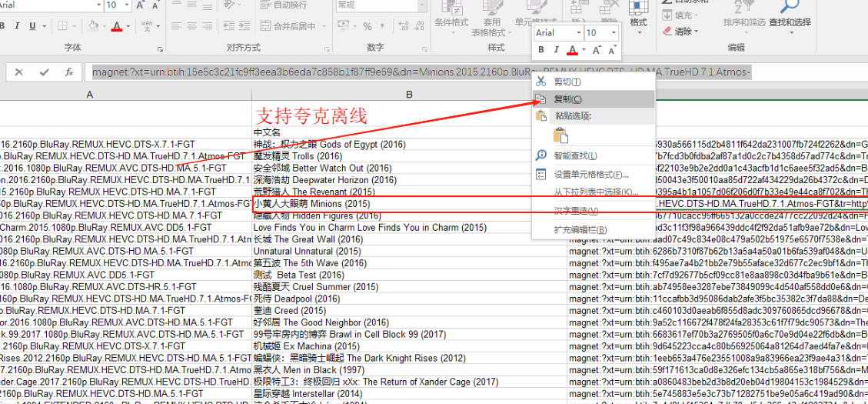Image resolution: width=868 pixels, height=404 pixels.
Task: Choose 复制(C) from the context menu
Action: point(567,99)
